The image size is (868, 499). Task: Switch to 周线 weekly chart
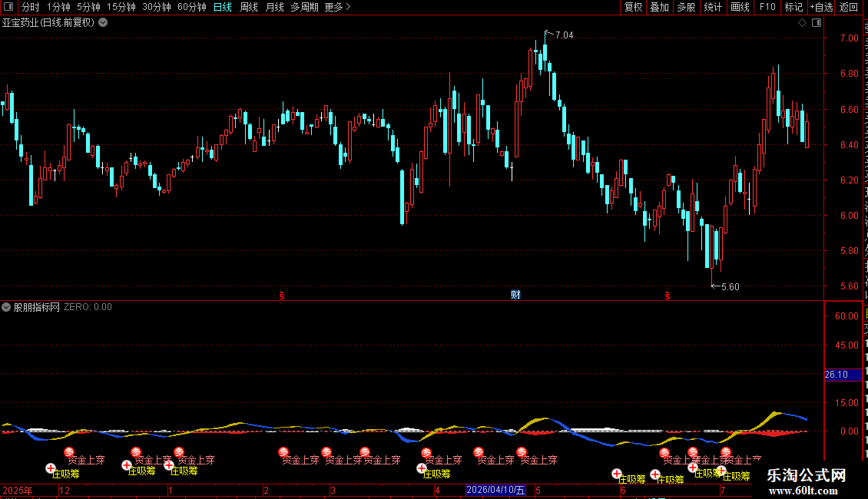click(249, 7)
